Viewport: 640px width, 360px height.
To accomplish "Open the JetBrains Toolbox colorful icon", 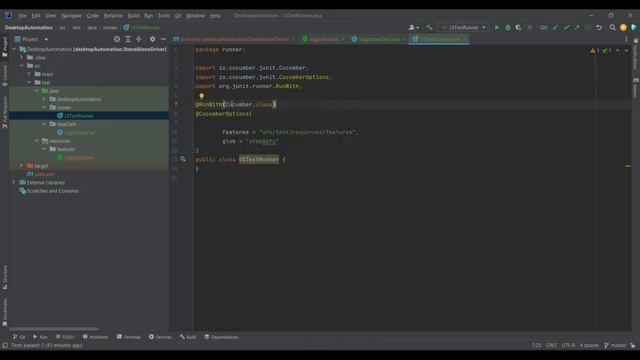I will tap(633, 28).
